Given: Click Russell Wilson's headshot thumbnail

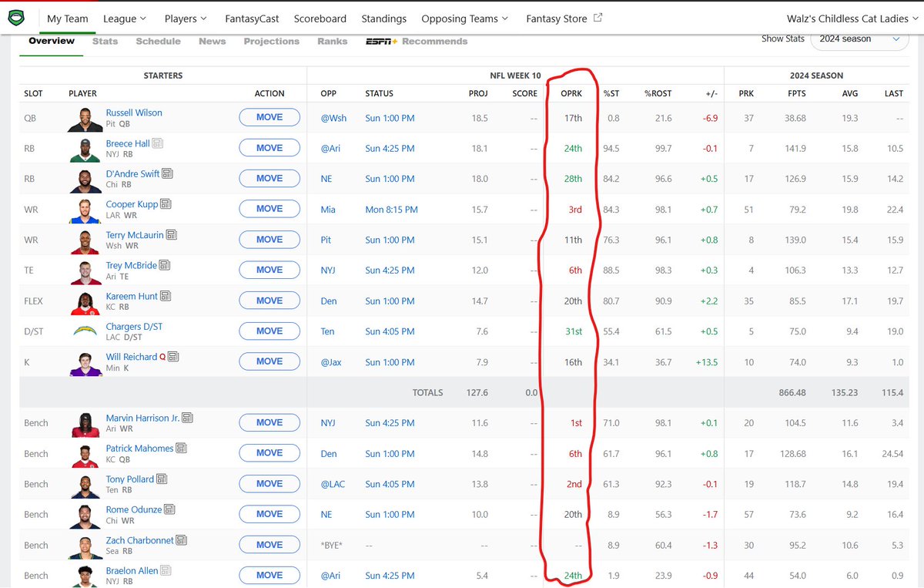Looking at the screenshot, I should [x=85, y=119].
